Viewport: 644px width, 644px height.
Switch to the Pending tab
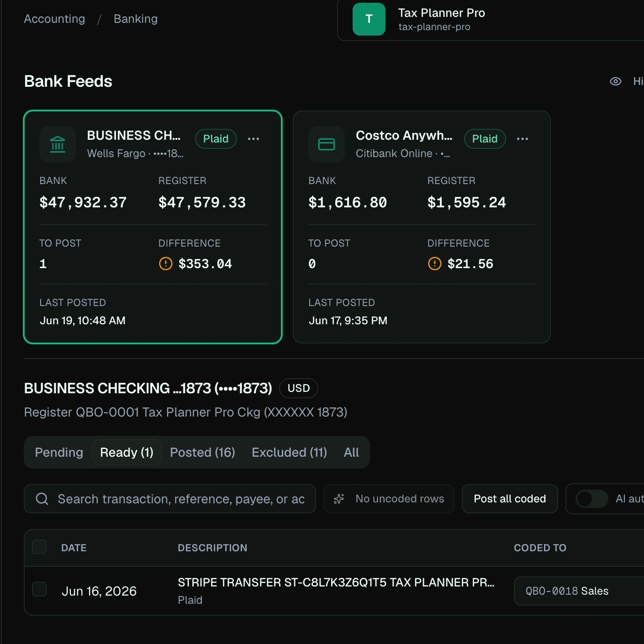[x=59, y=452]
